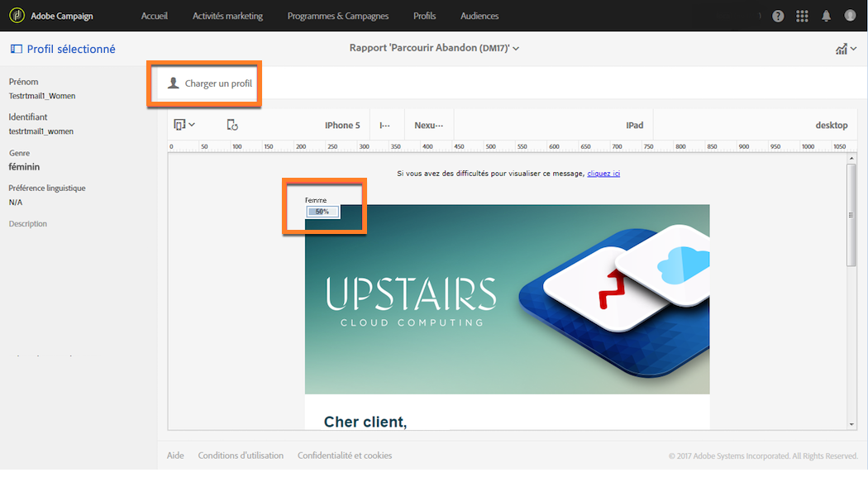Open Profils menu
868x482 pixels.
[x=425, y=16]
